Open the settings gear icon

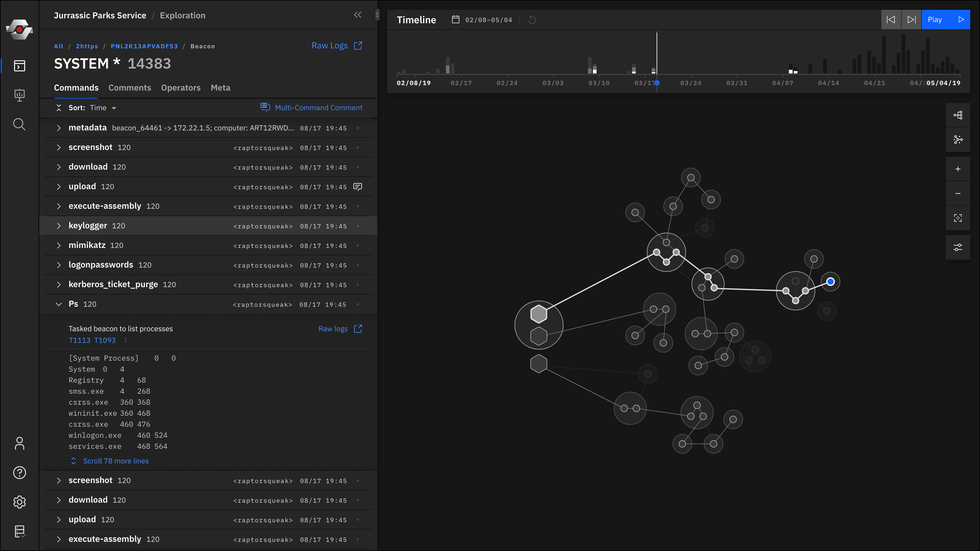point(19,502)
